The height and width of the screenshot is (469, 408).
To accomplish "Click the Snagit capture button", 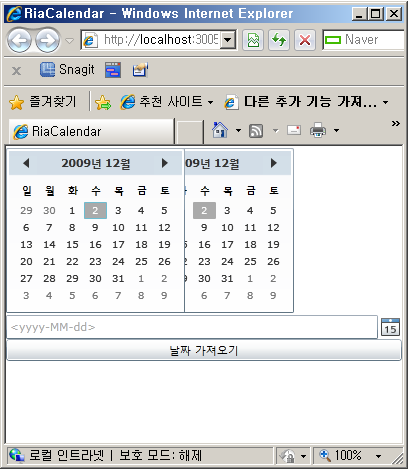I will pyautogui.click(x=67, y=70).
